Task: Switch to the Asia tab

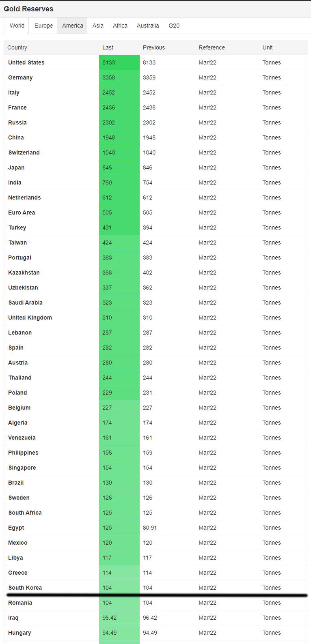Action: pos(98,26)
